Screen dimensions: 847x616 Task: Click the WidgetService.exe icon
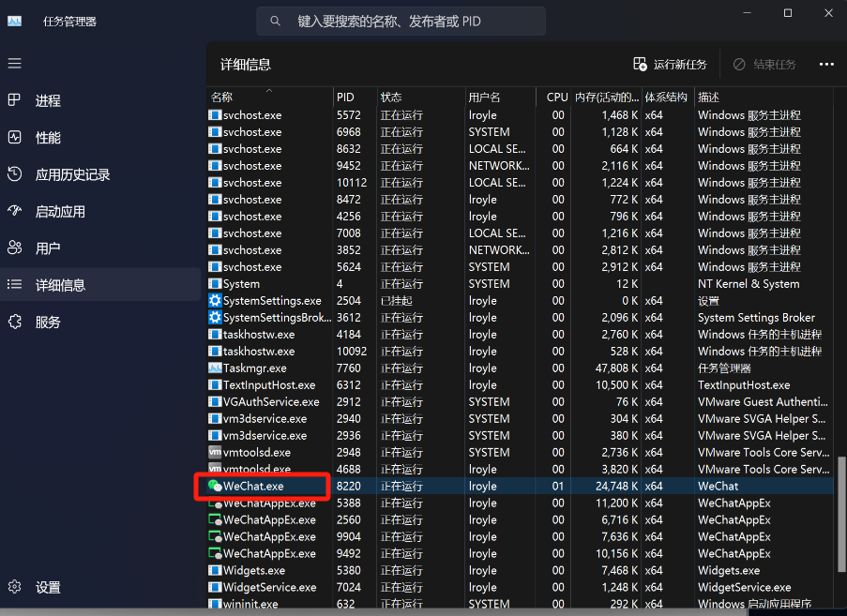pos(215,587)
